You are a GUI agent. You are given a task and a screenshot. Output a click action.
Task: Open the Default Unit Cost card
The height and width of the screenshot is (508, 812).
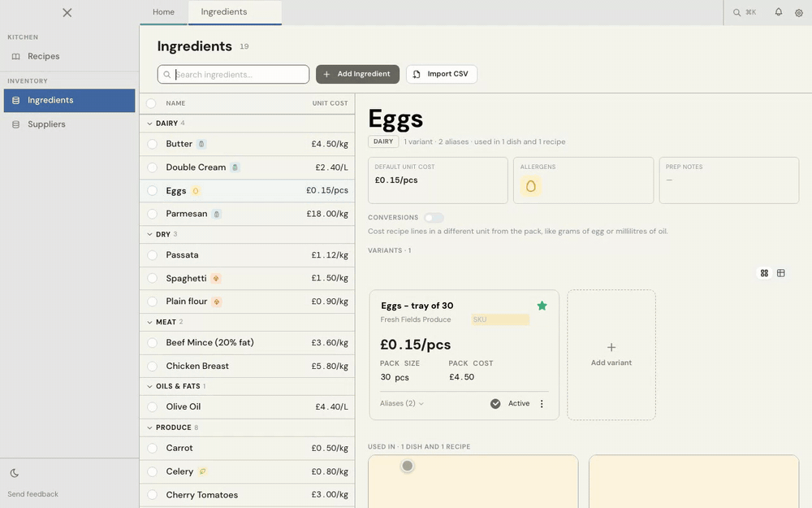(x=438, y=180)
